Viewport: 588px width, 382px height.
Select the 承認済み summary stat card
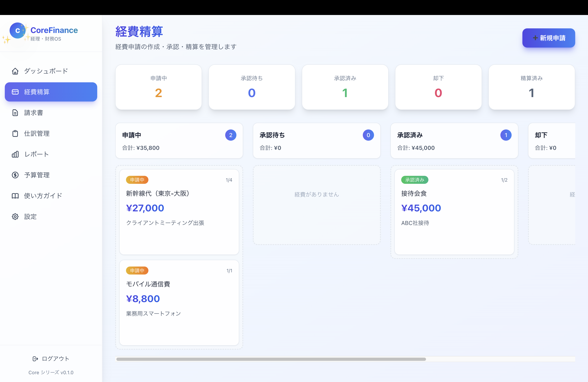[x=345, y=87]
